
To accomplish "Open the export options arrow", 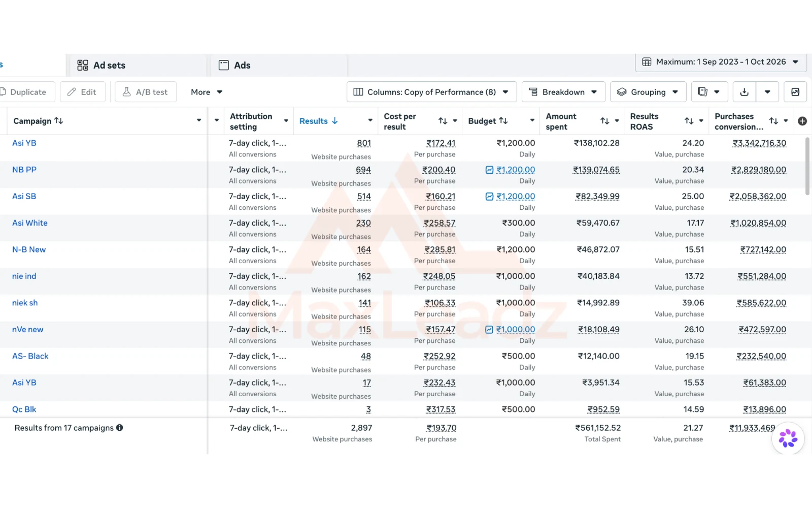I will point(767,92).
